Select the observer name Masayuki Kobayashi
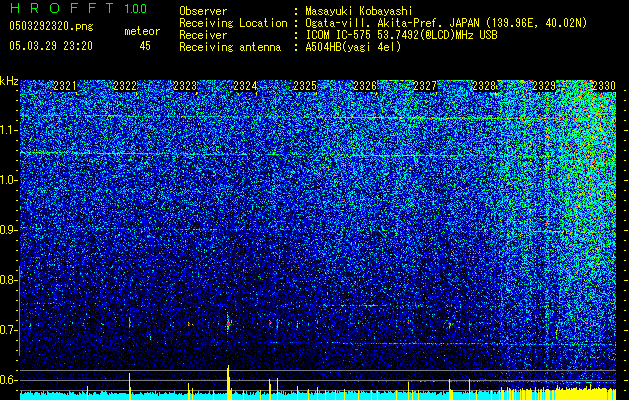The image size is (629, 400). point(359,11)
